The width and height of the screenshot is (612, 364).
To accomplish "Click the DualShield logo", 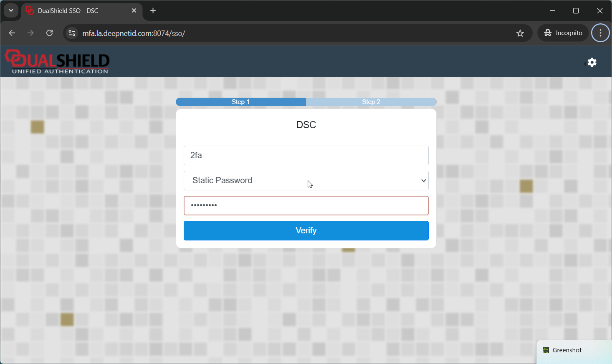I will (x=57, y=62).
